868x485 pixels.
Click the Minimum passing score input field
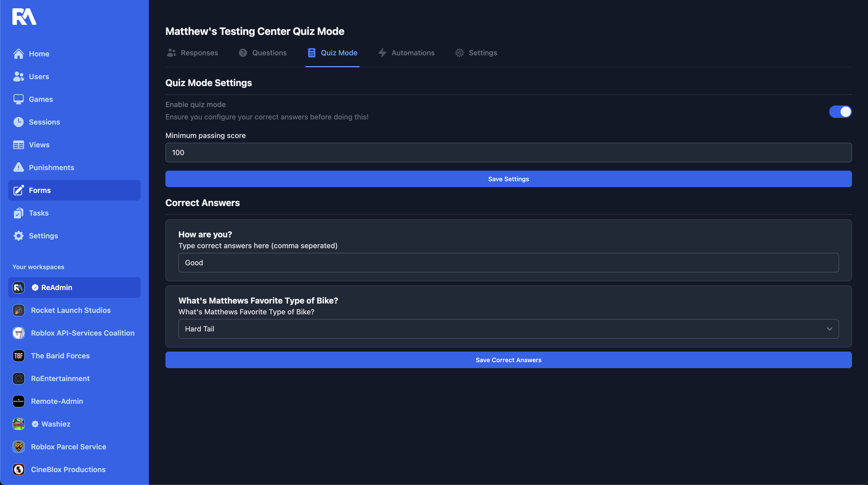point(508,152)
